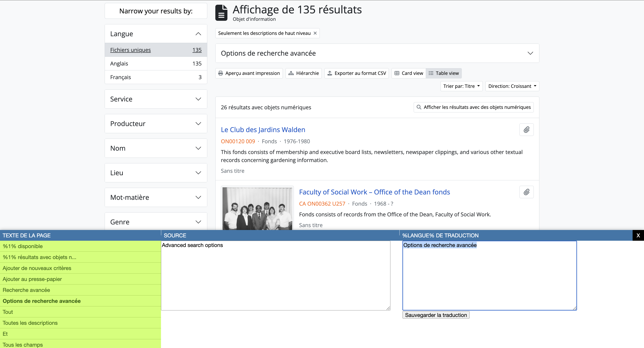Open the Trier par: Titre dropdown

pyautogui.click(x=461, y=86)
